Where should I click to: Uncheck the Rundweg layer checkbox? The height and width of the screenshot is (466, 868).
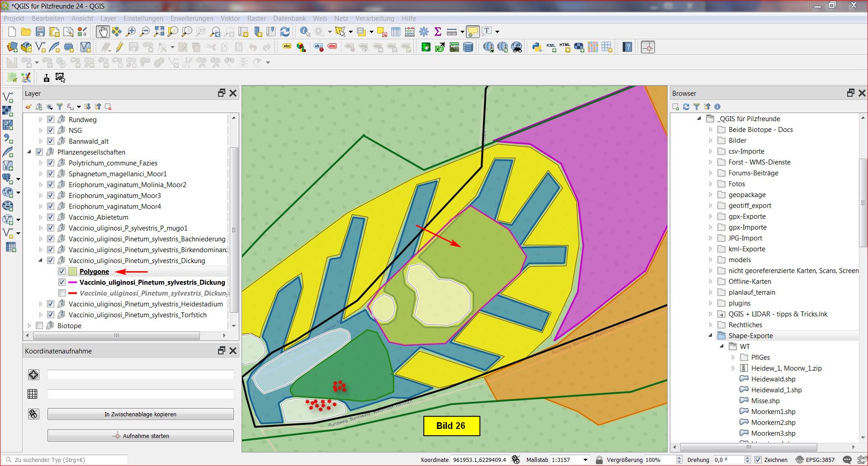coord(51,120)
